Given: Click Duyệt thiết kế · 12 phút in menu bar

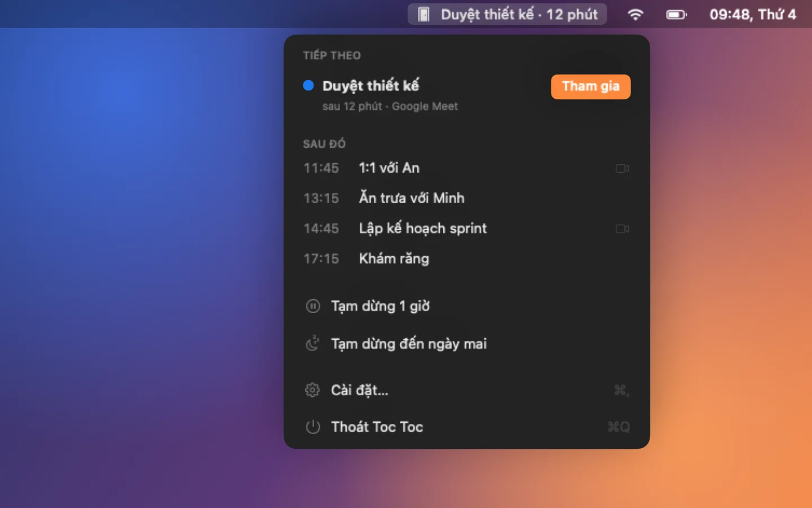Looking at the screenshot, I should 507,14.
